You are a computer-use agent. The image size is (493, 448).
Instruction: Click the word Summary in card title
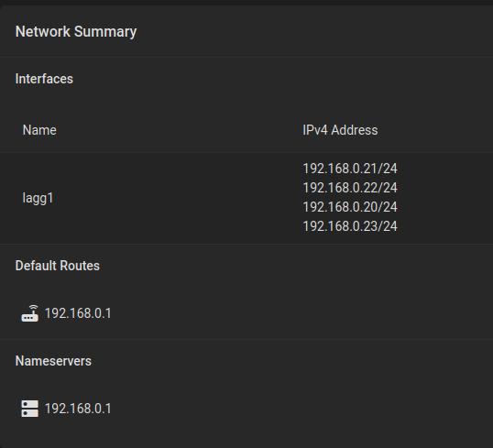click(105, 31)
